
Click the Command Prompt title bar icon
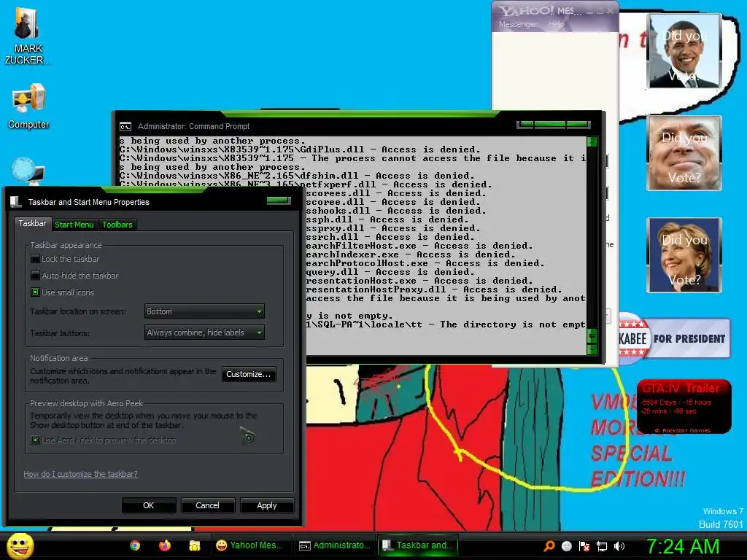tap(125, 127)
